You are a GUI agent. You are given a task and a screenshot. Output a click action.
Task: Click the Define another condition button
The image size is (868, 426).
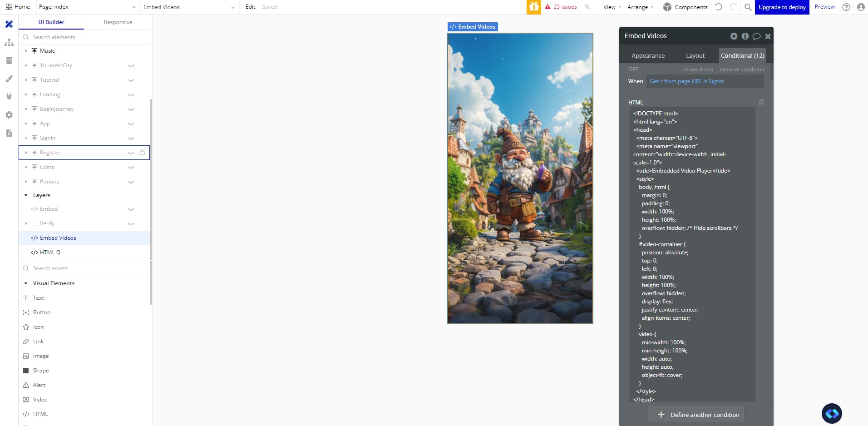coord(697,414)
